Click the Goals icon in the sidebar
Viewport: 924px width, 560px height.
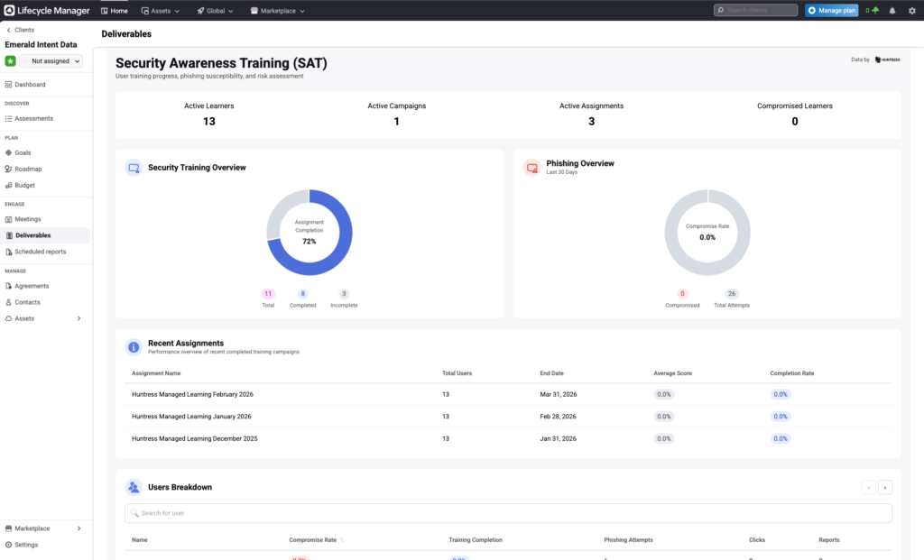click(x=8, y=152)
